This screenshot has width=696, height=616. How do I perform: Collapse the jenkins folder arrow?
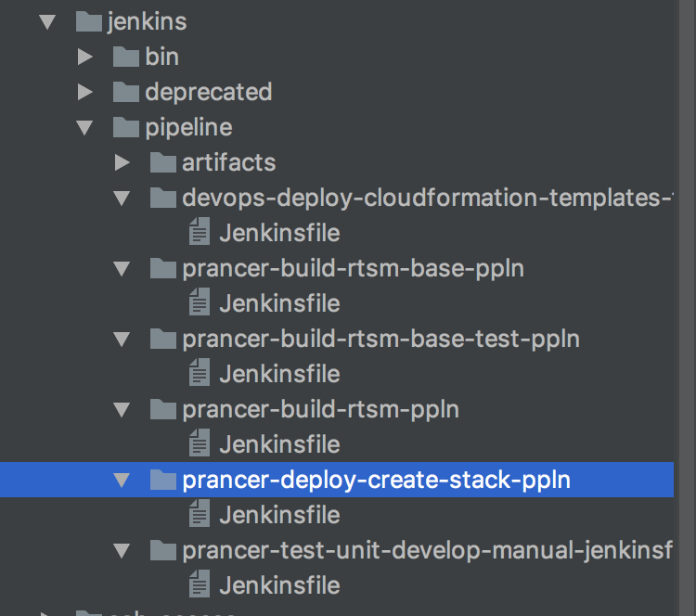[48, 21]
